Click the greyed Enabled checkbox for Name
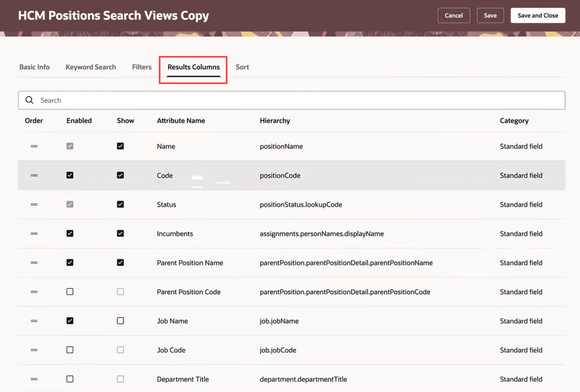 [70, 146]
